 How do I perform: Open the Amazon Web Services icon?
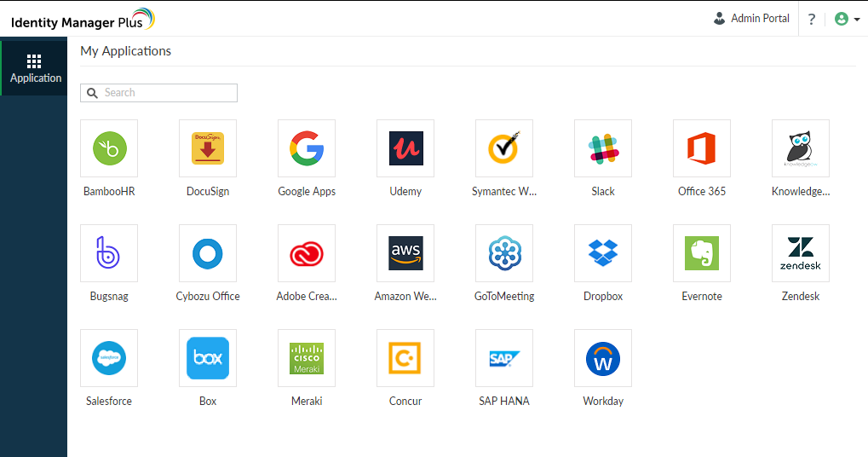click(405, 253)
